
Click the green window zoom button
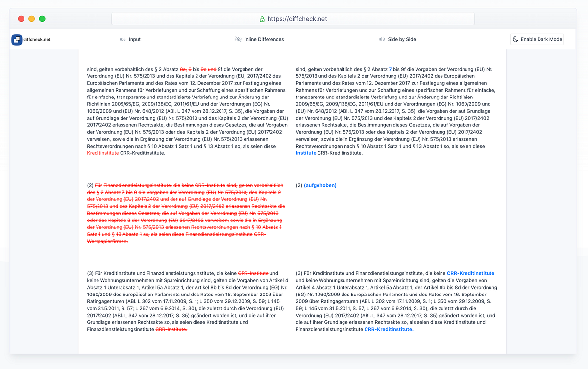[42, 18]
